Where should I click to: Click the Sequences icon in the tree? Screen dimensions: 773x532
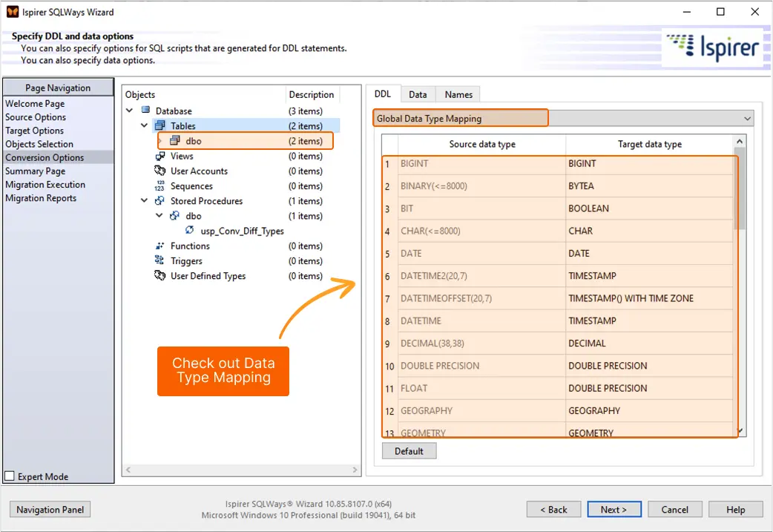pyautogui.click(x=159, y=186)
